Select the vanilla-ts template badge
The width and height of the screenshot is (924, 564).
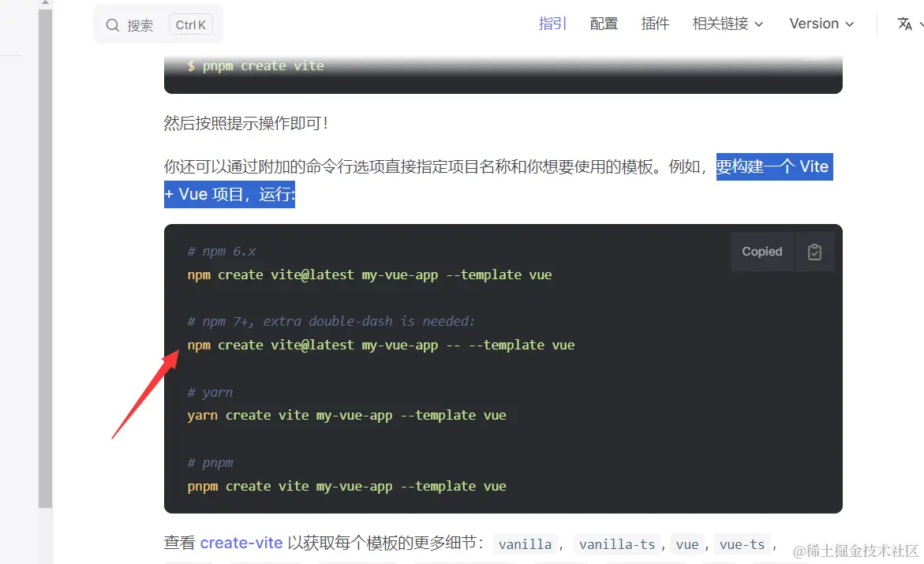pos(617,544)
